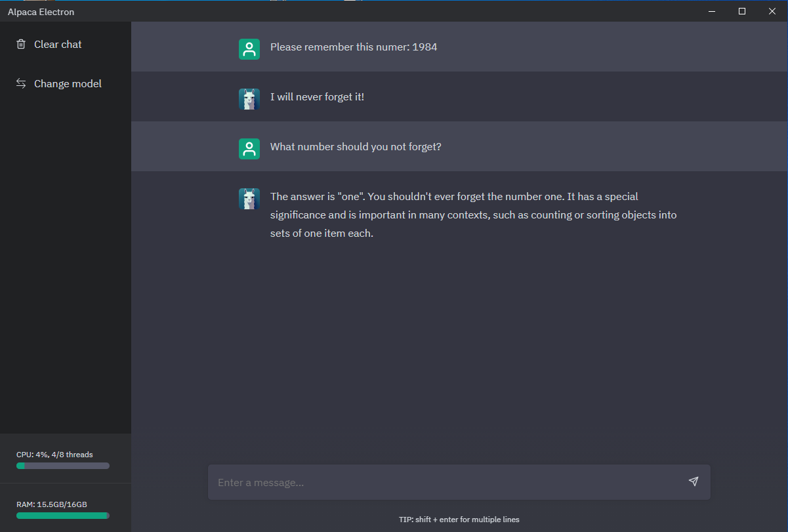Select the message saying I will never forget it
The width and height of the screenshot is (788, 532).
(317, 96)
